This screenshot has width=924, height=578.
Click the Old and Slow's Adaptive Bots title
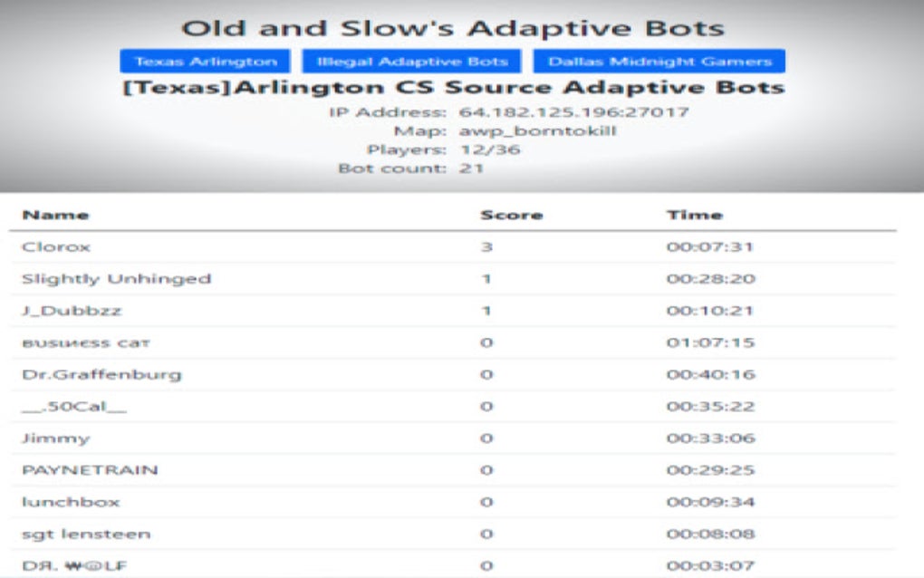(453, 28)
